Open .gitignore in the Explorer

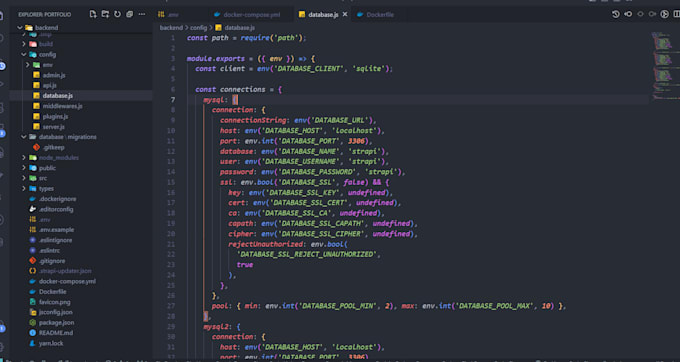(52, 261)
